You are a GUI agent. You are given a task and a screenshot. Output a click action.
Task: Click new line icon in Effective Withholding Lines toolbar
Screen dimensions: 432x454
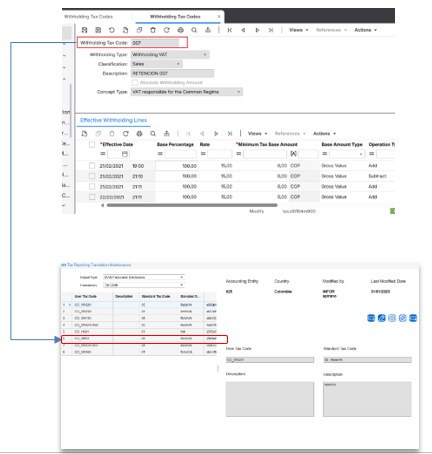(x=84, y=134)
